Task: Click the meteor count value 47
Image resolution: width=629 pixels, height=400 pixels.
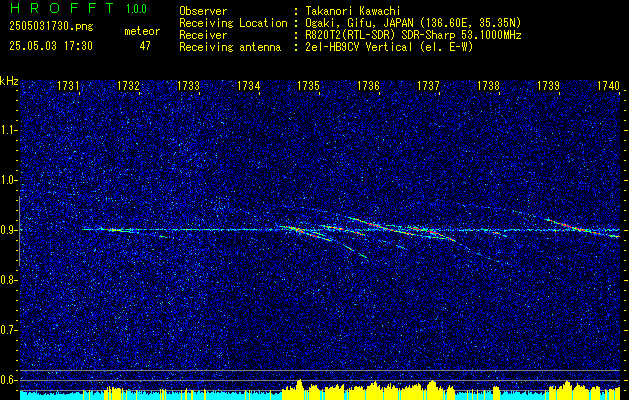Action: click(x=145, y=46)
